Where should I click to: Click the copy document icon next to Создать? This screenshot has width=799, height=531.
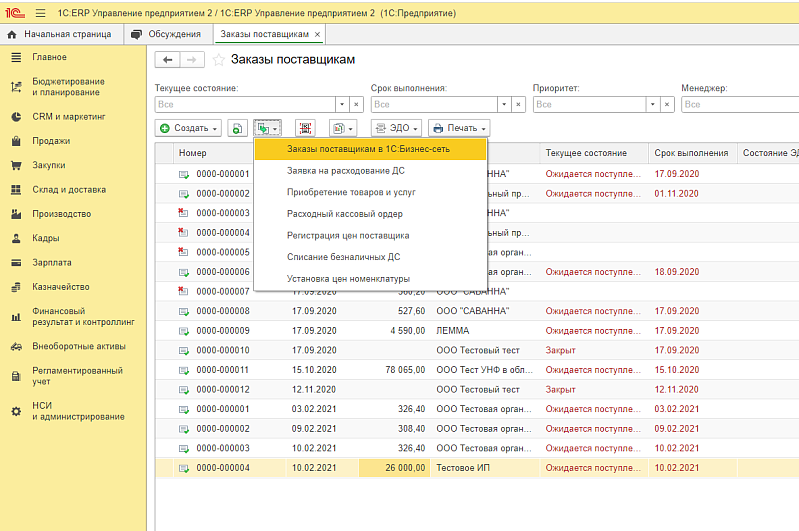point(237,128)
